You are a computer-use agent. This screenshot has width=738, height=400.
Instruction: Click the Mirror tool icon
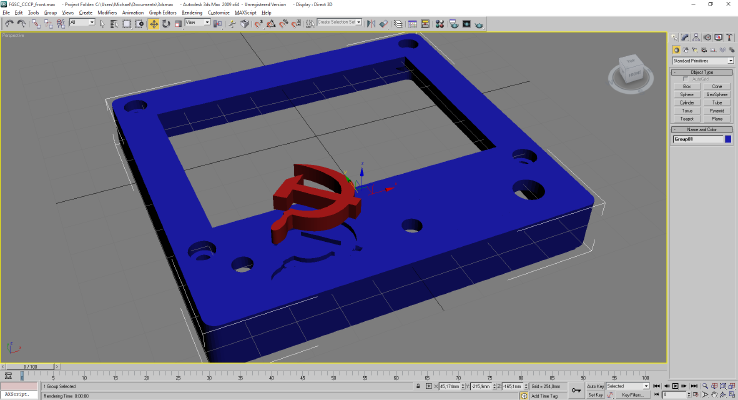tap(371, 24)
